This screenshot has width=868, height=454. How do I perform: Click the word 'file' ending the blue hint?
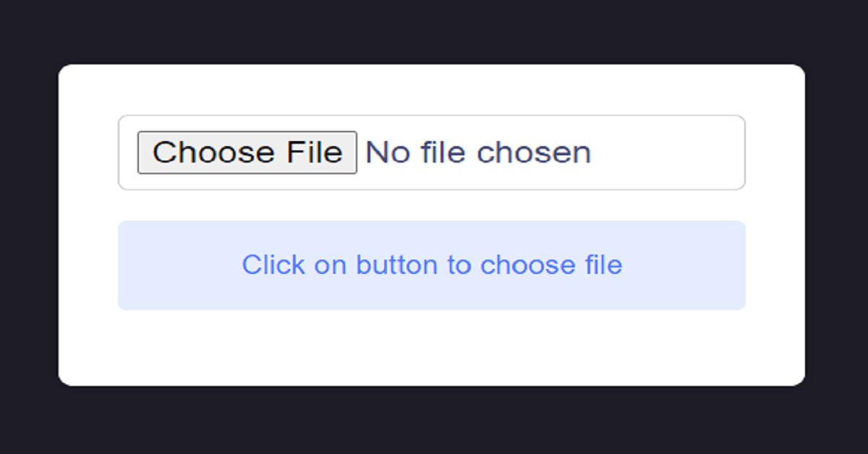pyautogui.click(x=603, y=265)
